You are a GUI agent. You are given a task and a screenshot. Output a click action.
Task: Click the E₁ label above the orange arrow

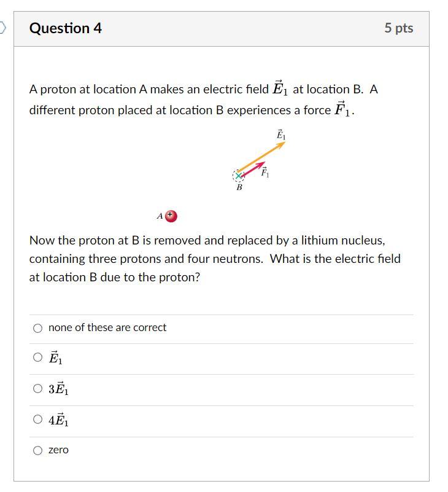point(280,134)
